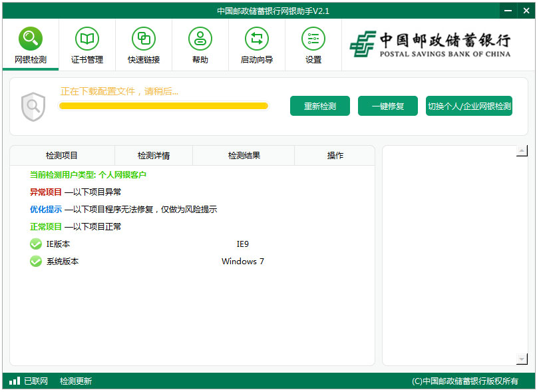539x392 pixels.
Task: Open the 帮助 help section
Action: (x=200, y=45)
